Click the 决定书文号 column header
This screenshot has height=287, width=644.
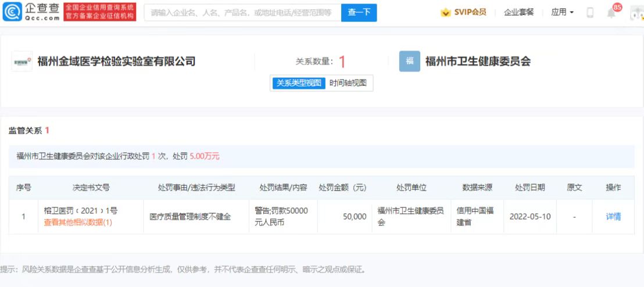tap(91, 188)
